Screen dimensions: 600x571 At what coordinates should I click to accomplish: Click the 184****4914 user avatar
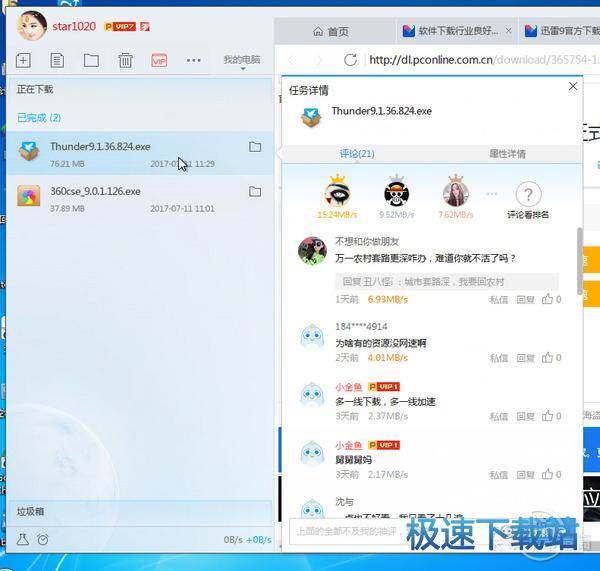click(312, 336)
